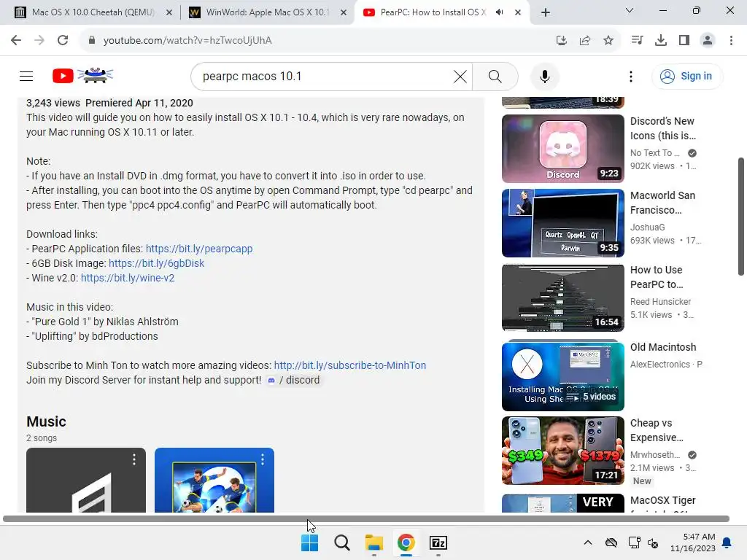Open Old Macintosh playlist thumbnail
This screenshot has width=747, height=560.
pyautogui.click(x=563, y=376)
